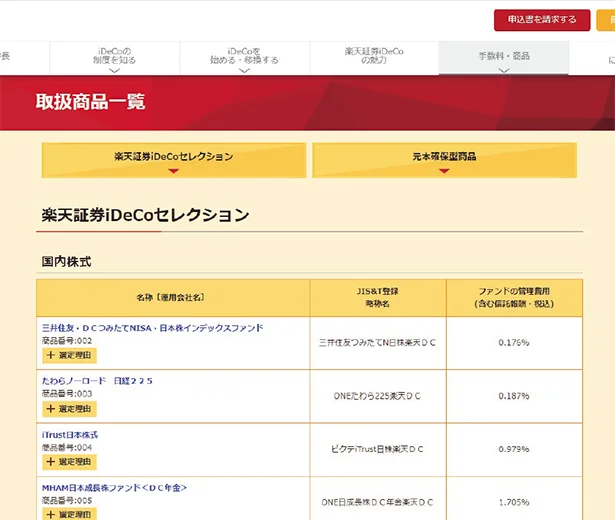Jump to 楽天証券iDeCoセレクション section button
Image resolution: width=615 pixels, height=520 pixels.
click(x=174, y=160)
